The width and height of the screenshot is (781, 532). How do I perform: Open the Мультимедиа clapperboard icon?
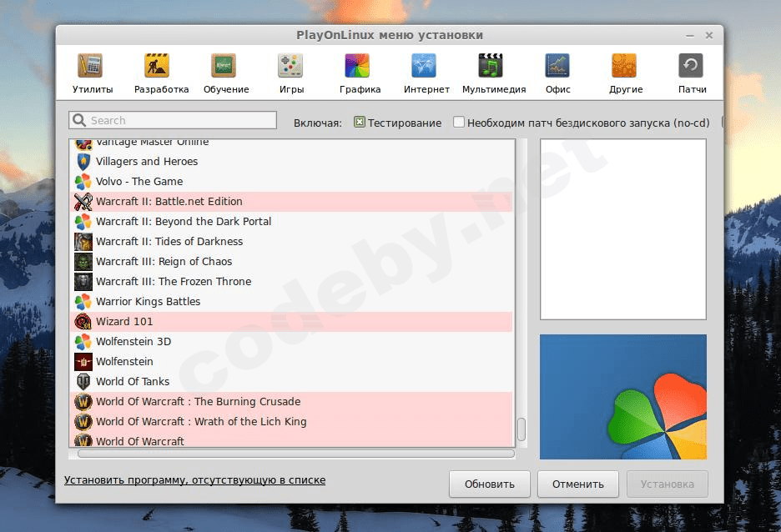pos(491,66)
